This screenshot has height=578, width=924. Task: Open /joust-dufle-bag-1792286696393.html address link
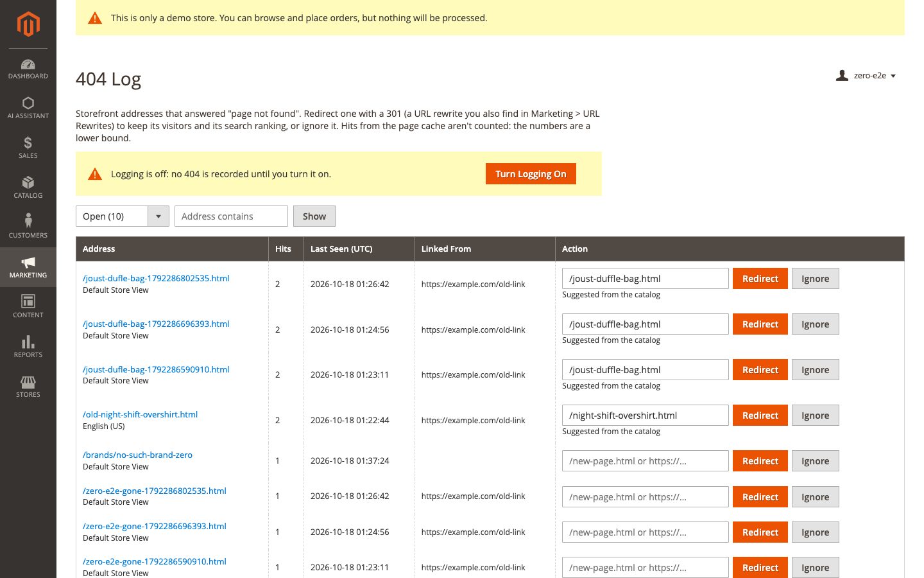click(156, 324)
